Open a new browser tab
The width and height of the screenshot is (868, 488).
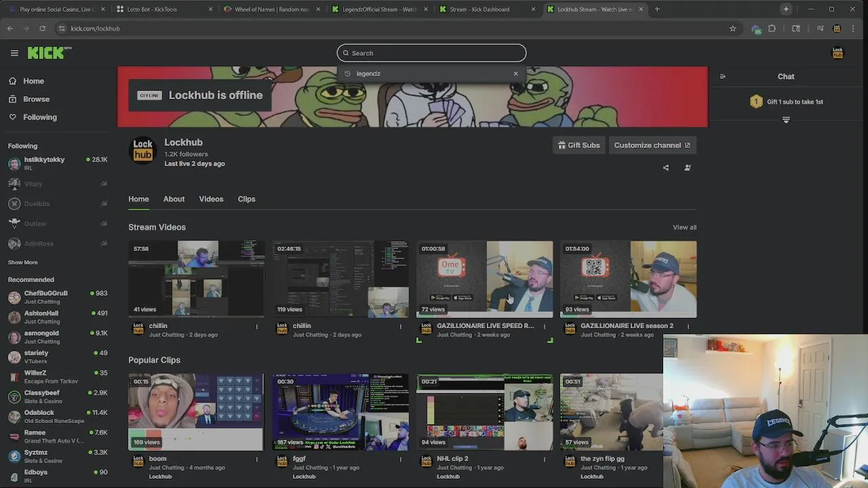point(657,9)
